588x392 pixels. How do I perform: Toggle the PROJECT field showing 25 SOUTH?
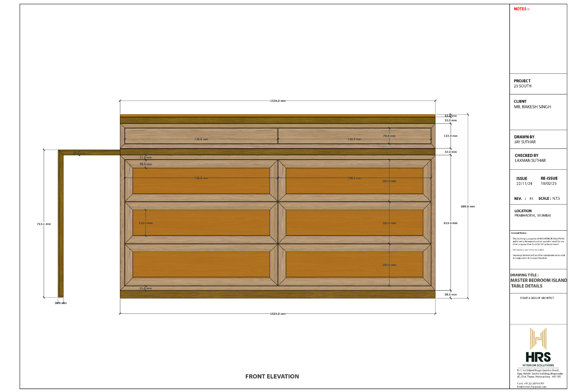(x=523, y=83)
